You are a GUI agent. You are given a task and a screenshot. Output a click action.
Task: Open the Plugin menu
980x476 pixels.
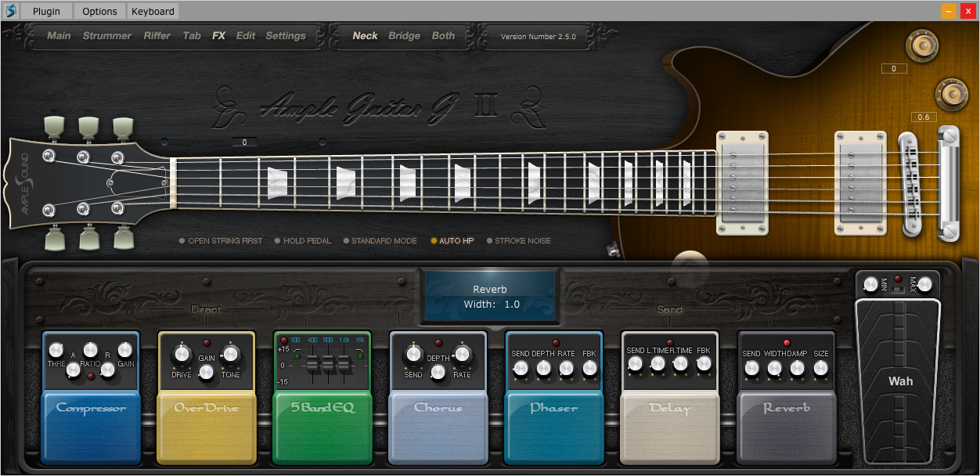[46, 11]
